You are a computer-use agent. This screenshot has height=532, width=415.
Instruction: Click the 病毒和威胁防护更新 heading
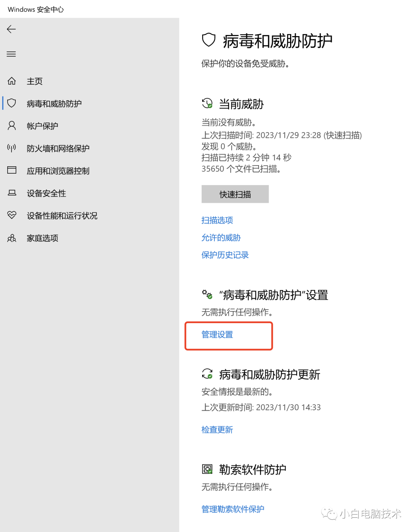point(270,375)
